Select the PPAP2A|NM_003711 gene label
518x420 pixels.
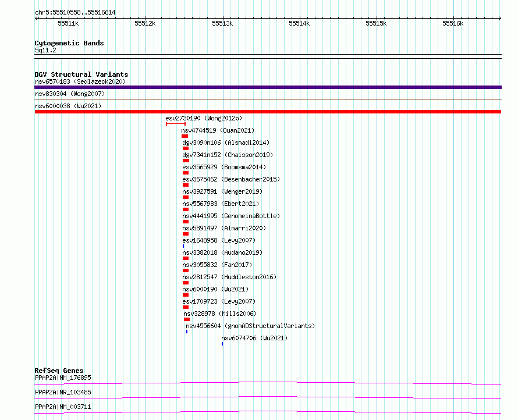click(63, 407)
